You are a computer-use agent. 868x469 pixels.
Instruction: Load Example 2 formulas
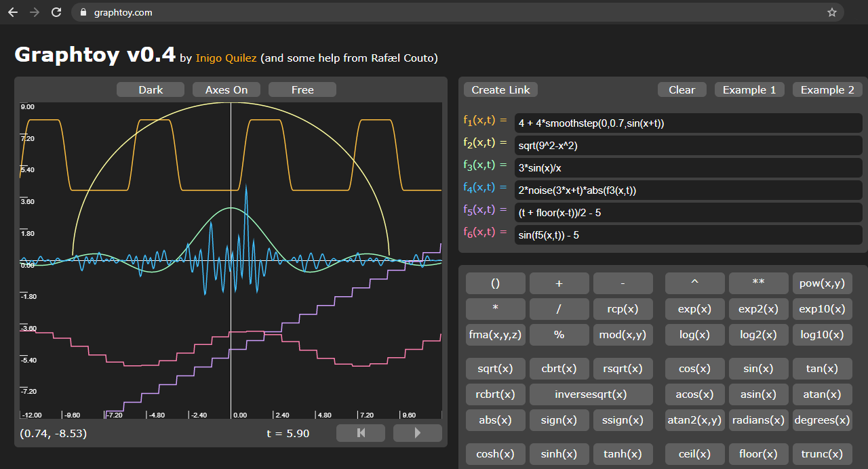pyautogui.click(x=827, y=89)
